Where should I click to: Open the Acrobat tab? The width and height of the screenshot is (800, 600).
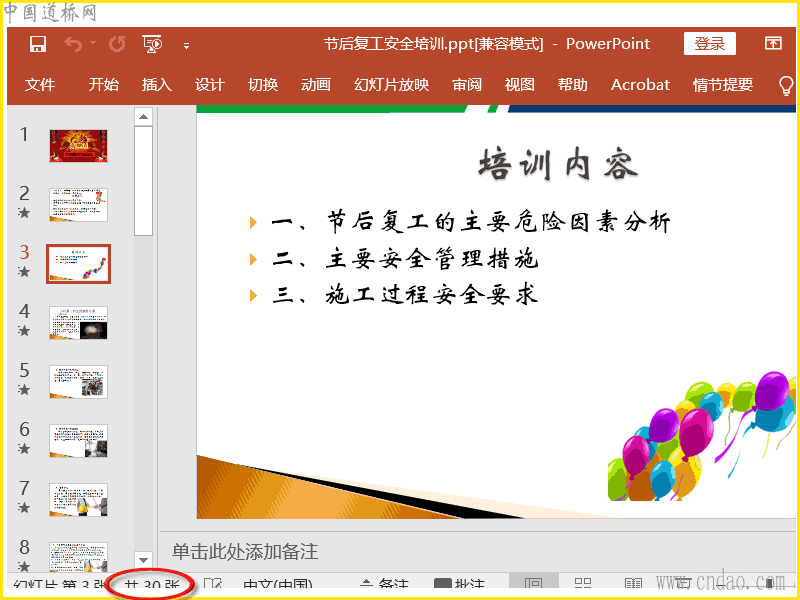[x=640, y=84]
